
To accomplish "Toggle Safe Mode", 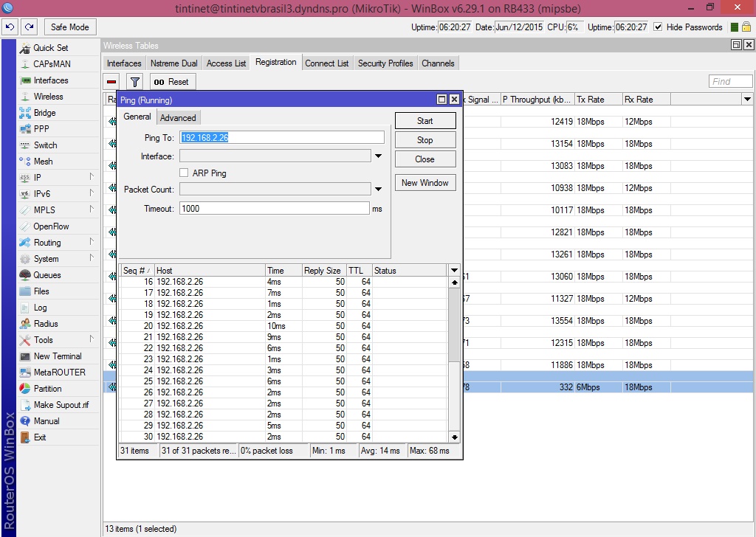I will tap(69, 27).
